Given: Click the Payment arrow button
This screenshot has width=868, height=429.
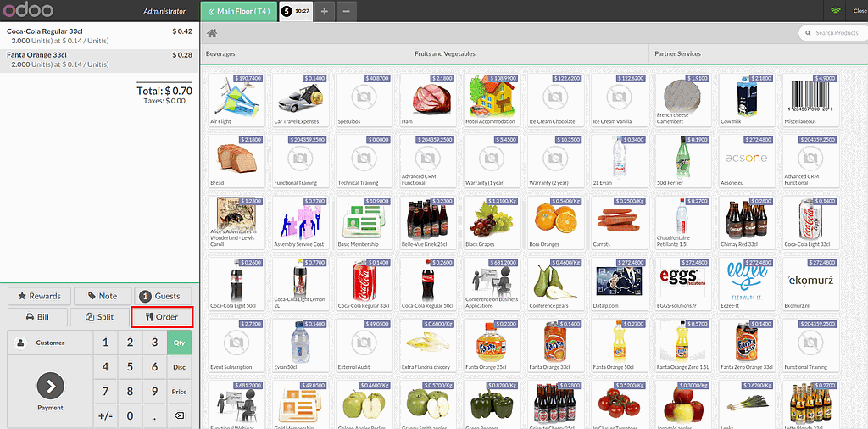Looking at the screenshot, I should 50,387.
